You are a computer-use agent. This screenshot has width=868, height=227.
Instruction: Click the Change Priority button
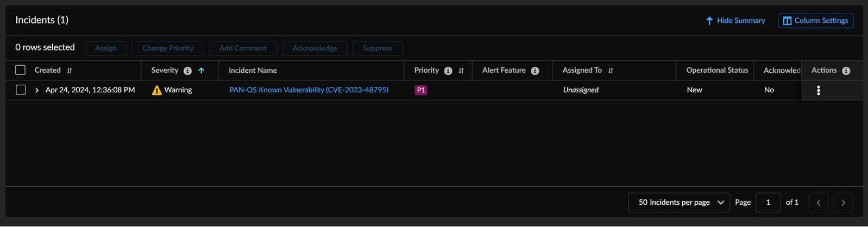coord(168,48)
